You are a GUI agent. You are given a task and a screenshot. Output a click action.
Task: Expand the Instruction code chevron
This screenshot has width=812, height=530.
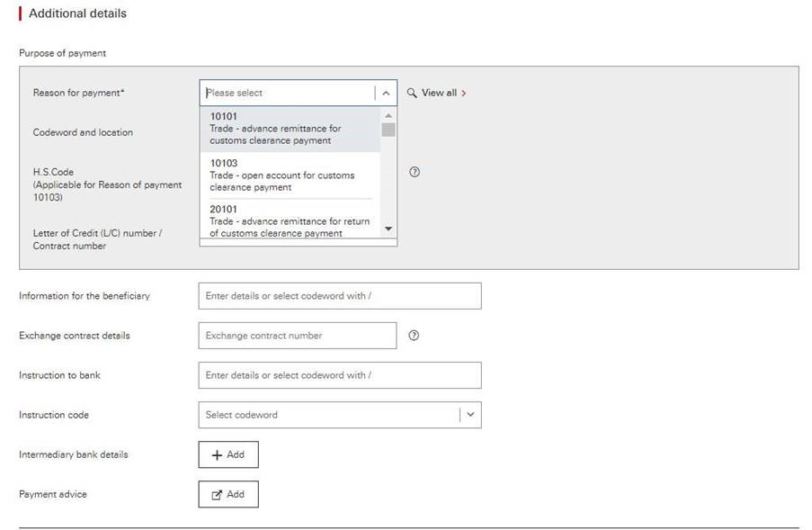pyautogui.click(x=470, y=415)
